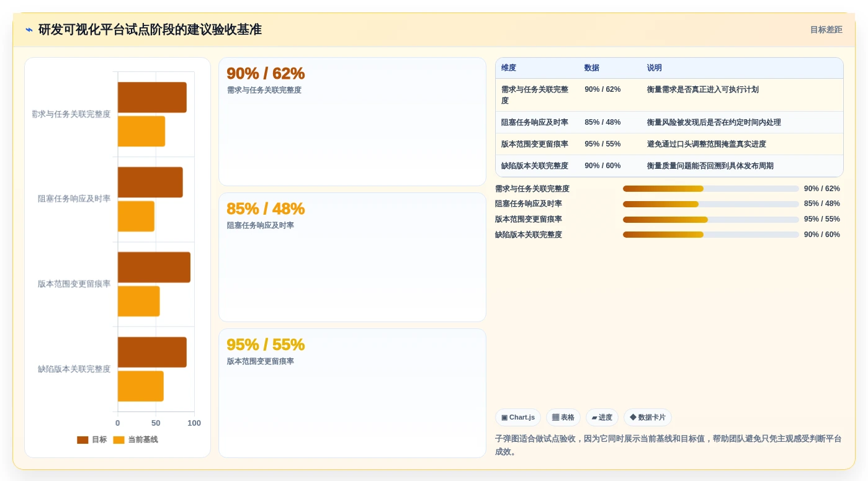The height and width of the screenshot is (481, 868).
Task: Click progress bar for 需求与任务关联完整度
Action: point(711,189)
